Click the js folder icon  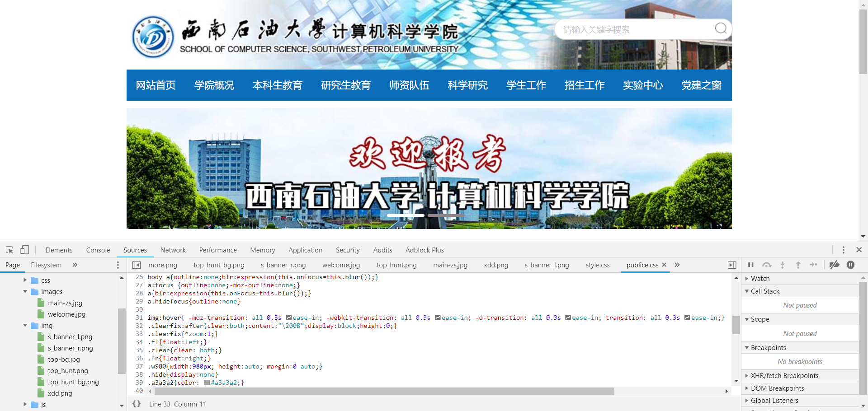click(35, 405)
